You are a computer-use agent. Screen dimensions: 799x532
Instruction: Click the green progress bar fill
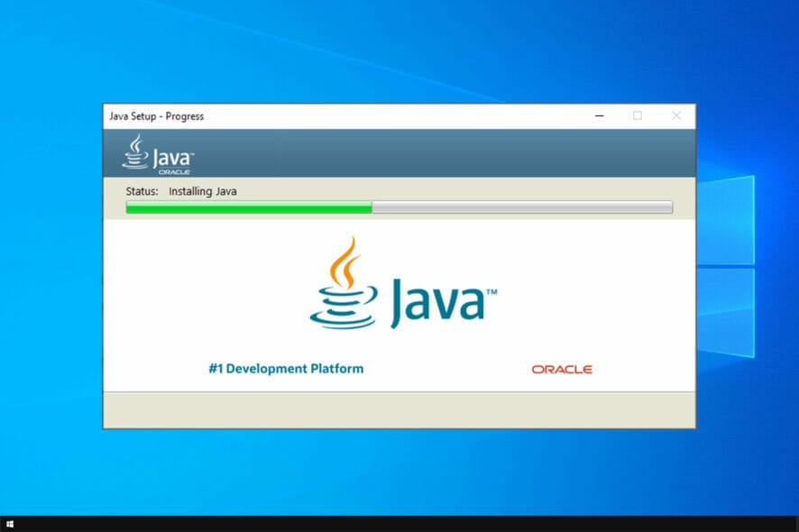248,207
